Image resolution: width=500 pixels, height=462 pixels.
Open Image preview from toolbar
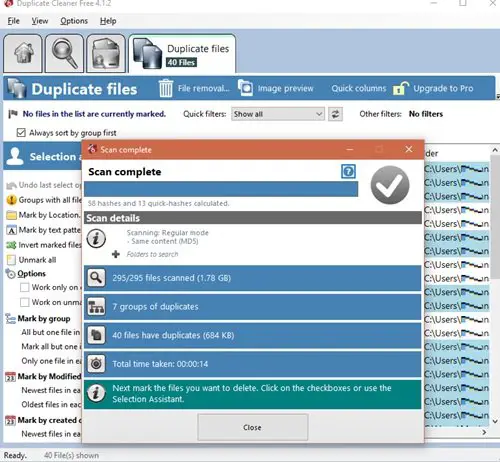(275, 88)
